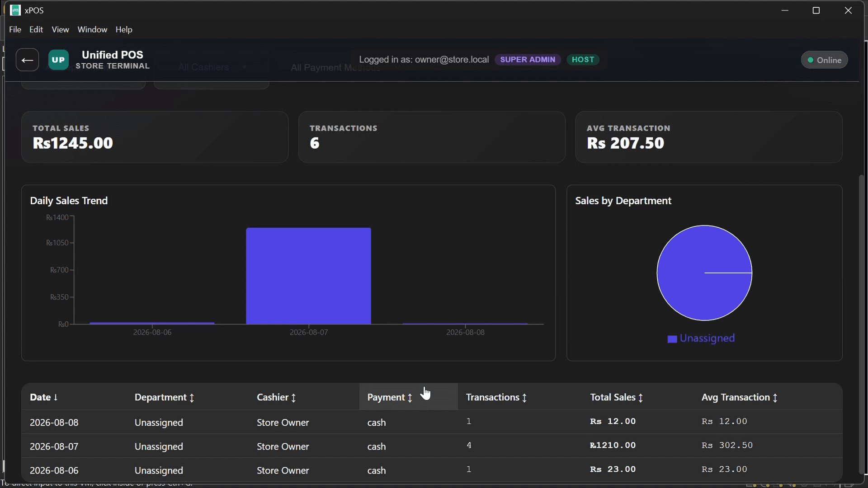Click the 2026-08-07 bar in sales chart
Viewport: 868px width, 488px height.
coord(308,276)
